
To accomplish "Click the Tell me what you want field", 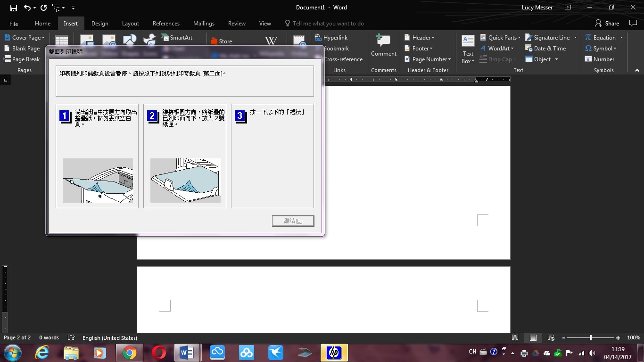I will (328, 24).
